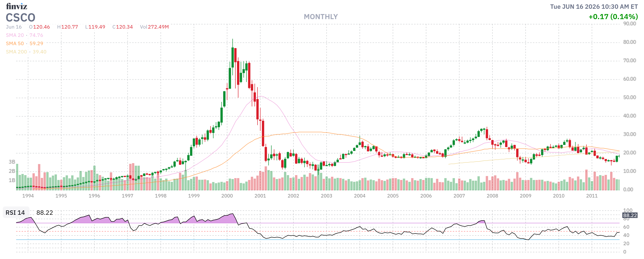Click the SMA 20 indicator label
The height and width of the screenshot is (259, 644).
coord(15,35)
